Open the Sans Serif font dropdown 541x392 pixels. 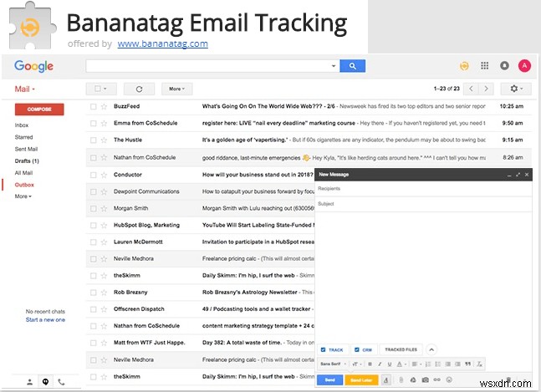[333, 364]
